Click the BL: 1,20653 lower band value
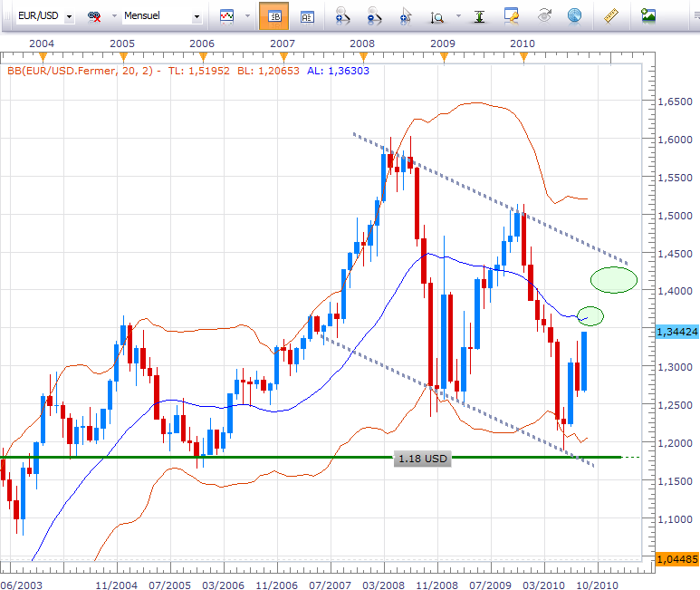This screenshot has height=590, width=700. pos(268,71)
